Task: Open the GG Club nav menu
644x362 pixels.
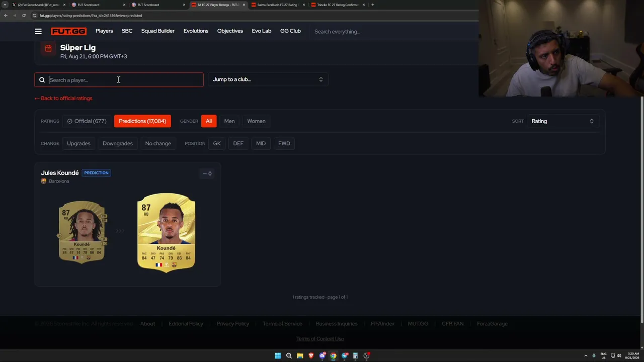Action: (x=290, y=31)
